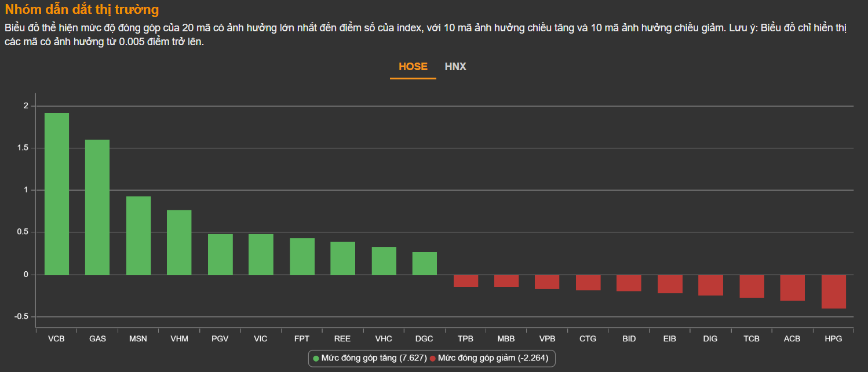
Task: Click the 'Nhóm dẫn dắt thị trường' heading
Action: (82, 10)
